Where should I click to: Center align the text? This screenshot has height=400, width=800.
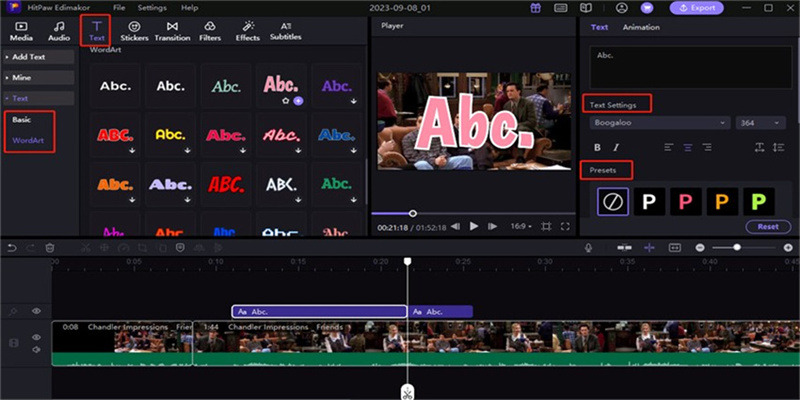(x=688, y=147)
